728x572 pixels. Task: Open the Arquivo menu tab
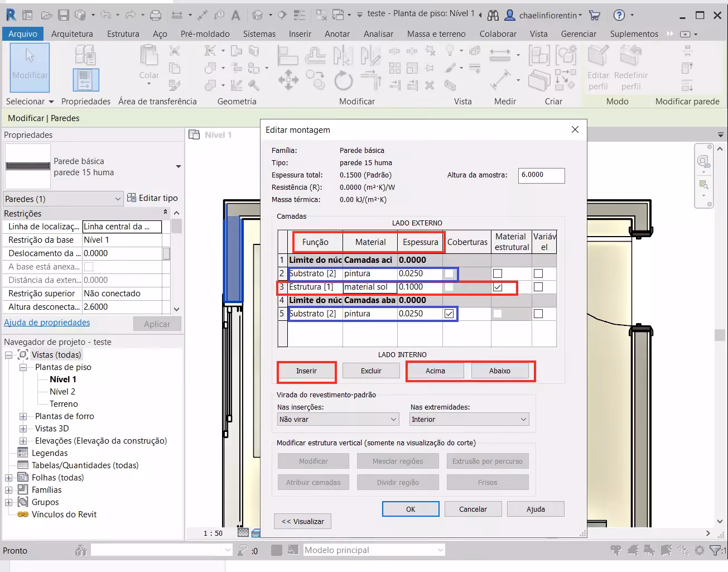pyautogui.click(x=23, y=33)
